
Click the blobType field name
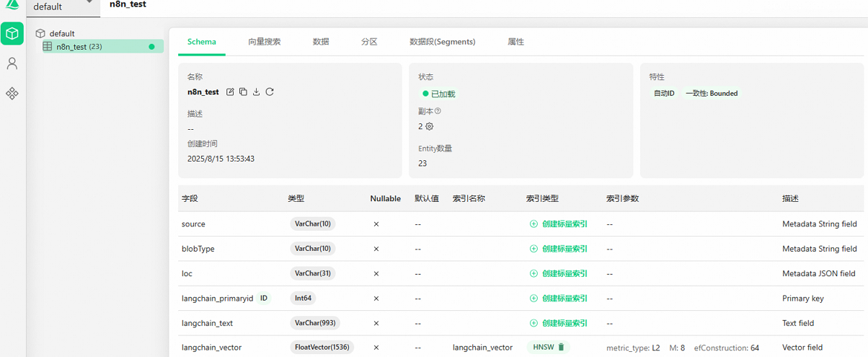198,249
